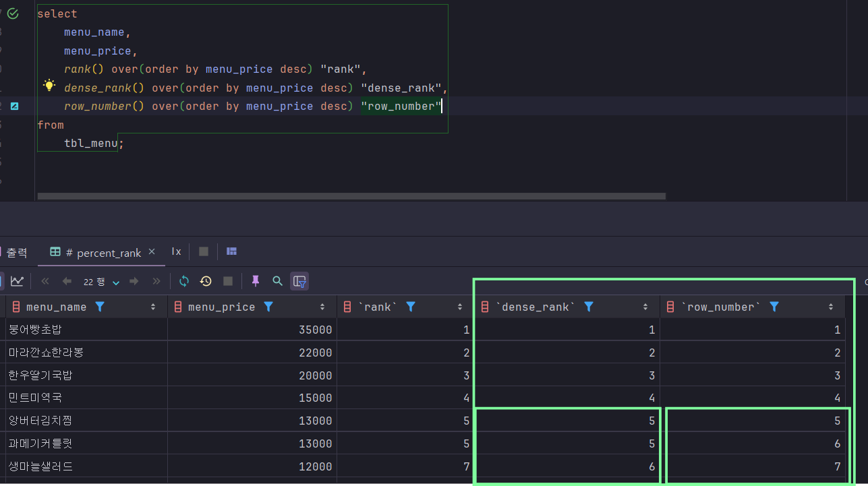Viewport: 868px width, 486px height.
Task: Click the yellow lightbulb intention icon
Action: click(x=49, y=86)
